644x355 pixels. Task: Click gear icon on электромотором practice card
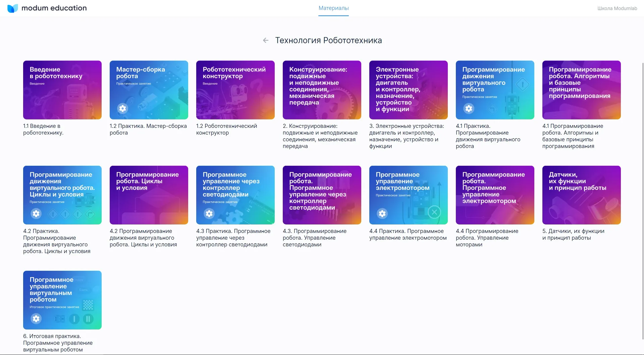[x=382, y=213]
